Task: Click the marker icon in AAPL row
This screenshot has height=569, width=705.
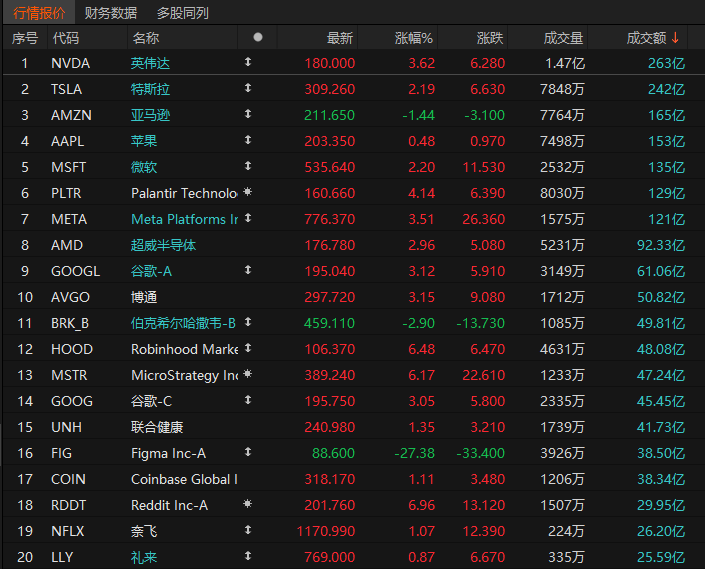Action: click(248, 140)
